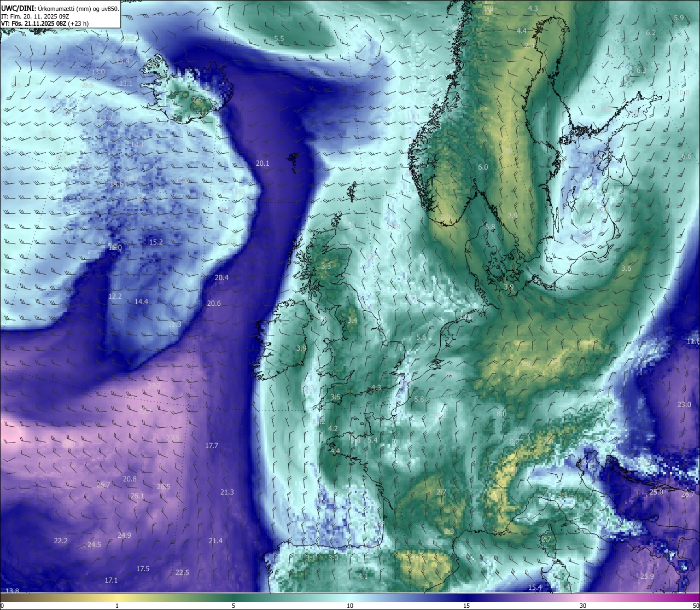Image resolution: width=700 pixels, height=610 pixels.
Task: Click the 2.9 value over Sweden
Action: [512, 216]
